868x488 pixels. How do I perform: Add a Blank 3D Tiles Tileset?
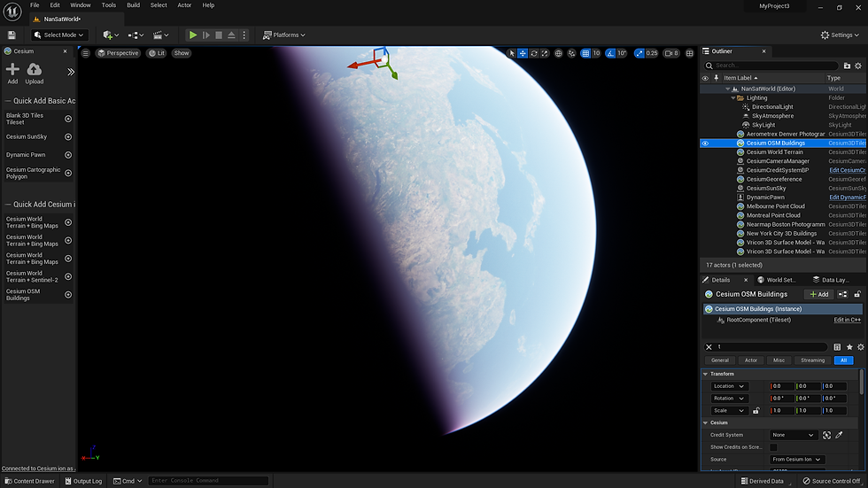click(x=68, y=119)
